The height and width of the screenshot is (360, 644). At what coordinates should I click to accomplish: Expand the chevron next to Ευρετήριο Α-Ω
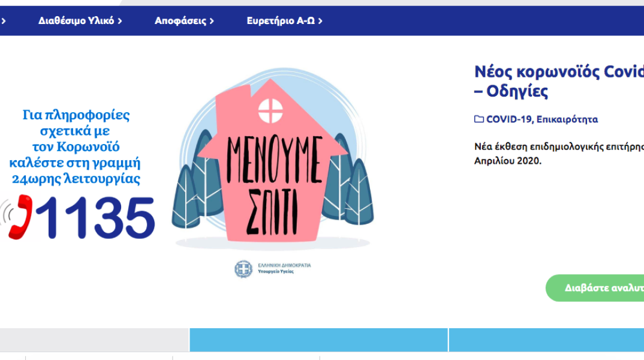coord(320,21)
